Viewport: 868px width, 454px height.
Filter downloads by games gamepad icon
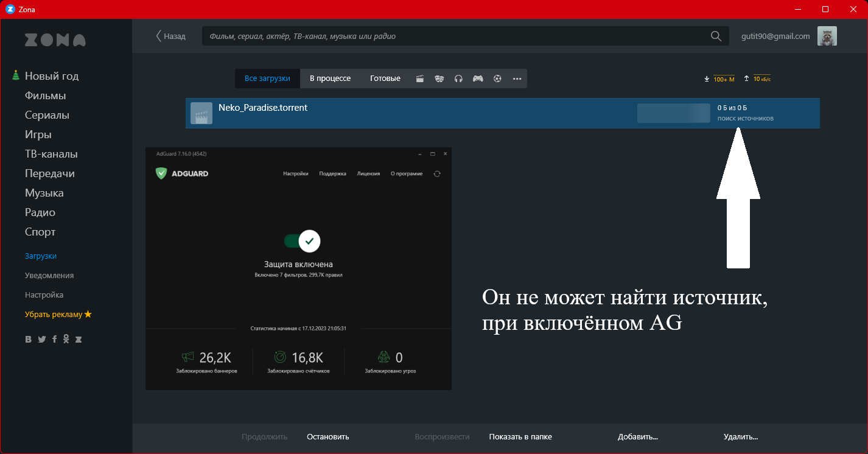click(x=478, y=78)
